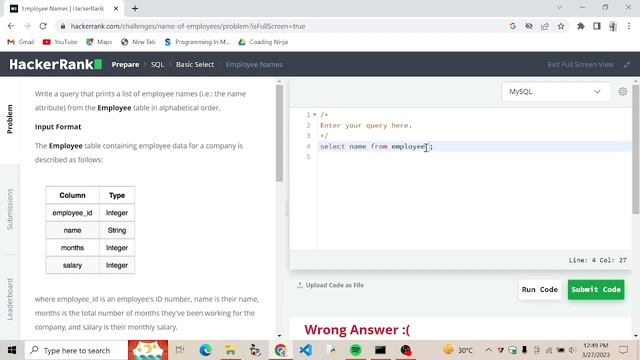The height and width of the screenshot is (360, 640).
Task: Show hidden system tray icons
Action: [488, 350]
